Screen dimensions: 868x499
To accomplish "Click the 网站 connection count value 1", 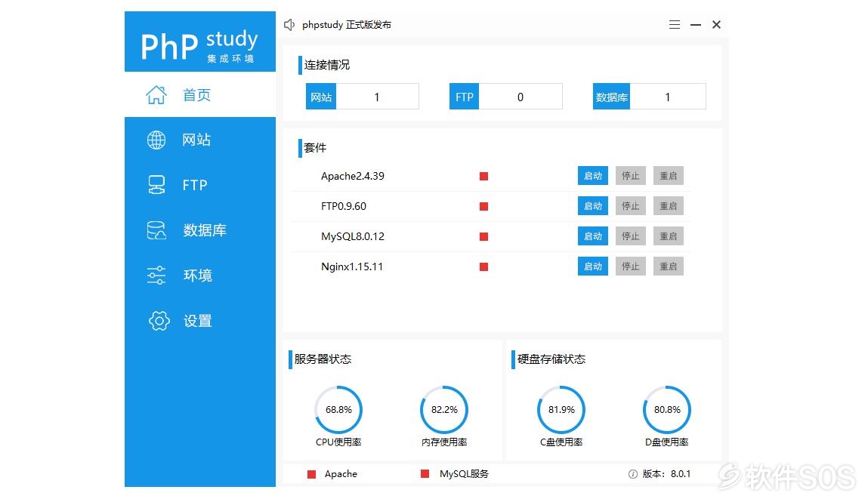I will (x=377, y=97).
